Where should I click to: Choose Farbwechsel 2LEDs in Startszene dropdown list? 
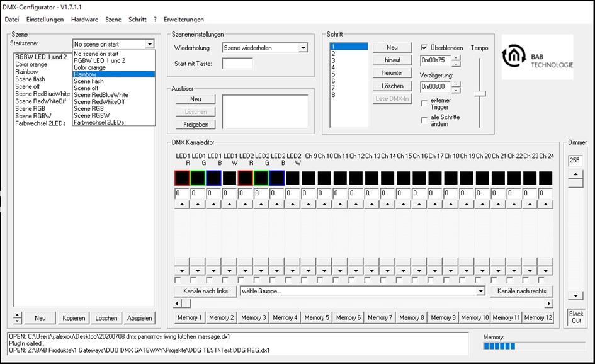[114, 122]
